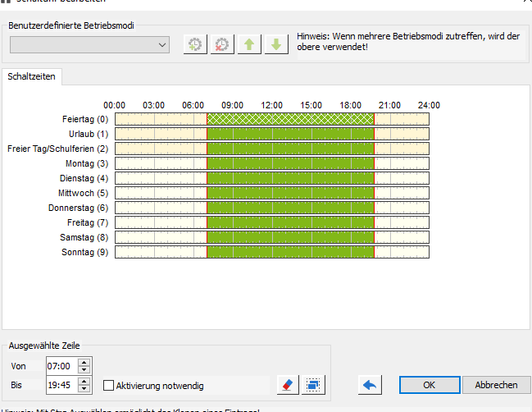The image size is (532, 412).
Task: Decrease the Bis time spinner
Action: [84, 388]
